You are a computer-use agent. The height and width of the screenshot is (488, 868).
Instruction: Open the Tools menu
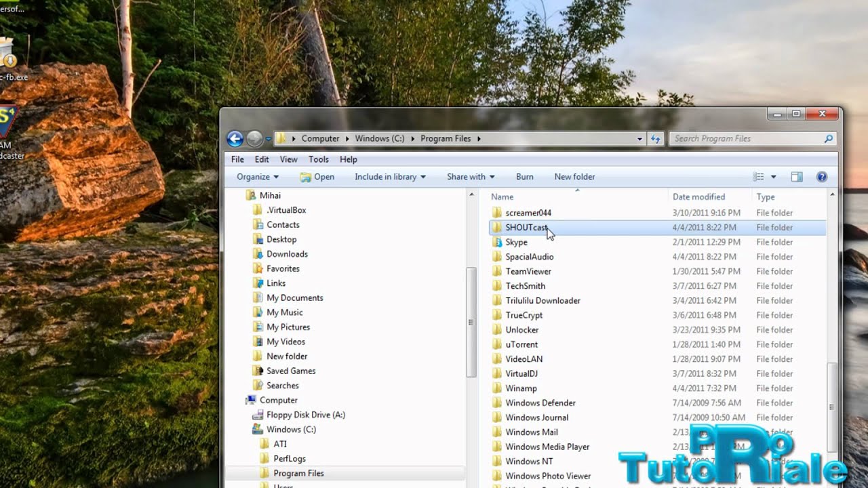[319, 159]
